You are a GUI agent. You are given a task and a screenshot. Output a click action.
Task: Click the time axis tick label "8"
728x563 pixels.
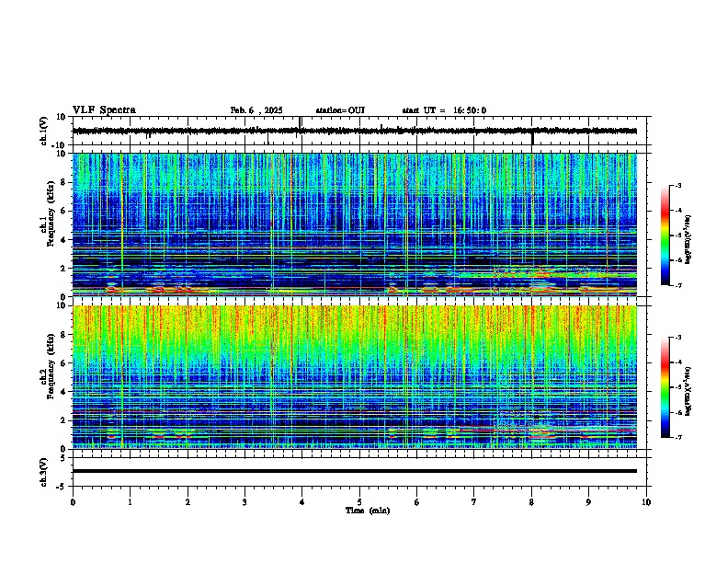point(531,502)
